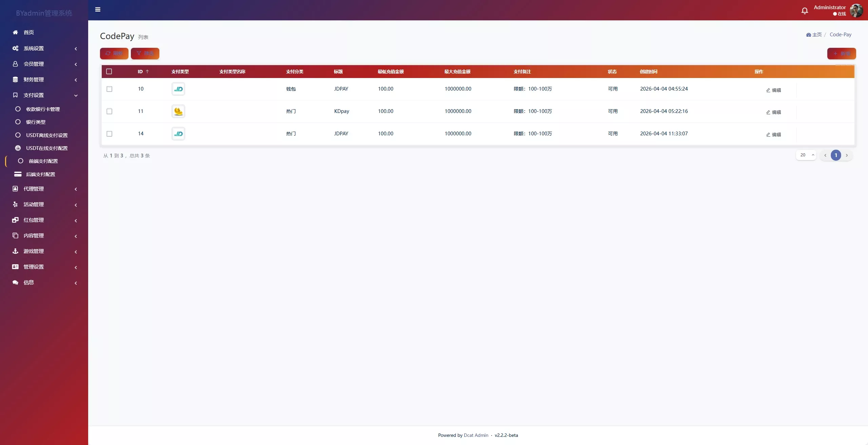Expand the 红包管理 menu chevron

[76, 220]
